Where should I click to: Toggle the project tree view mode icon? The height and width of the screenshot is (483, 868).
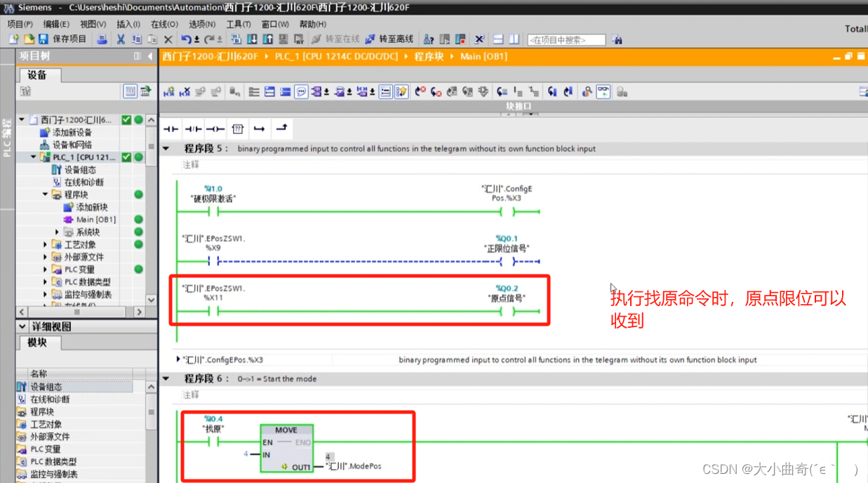coord(130,91)
